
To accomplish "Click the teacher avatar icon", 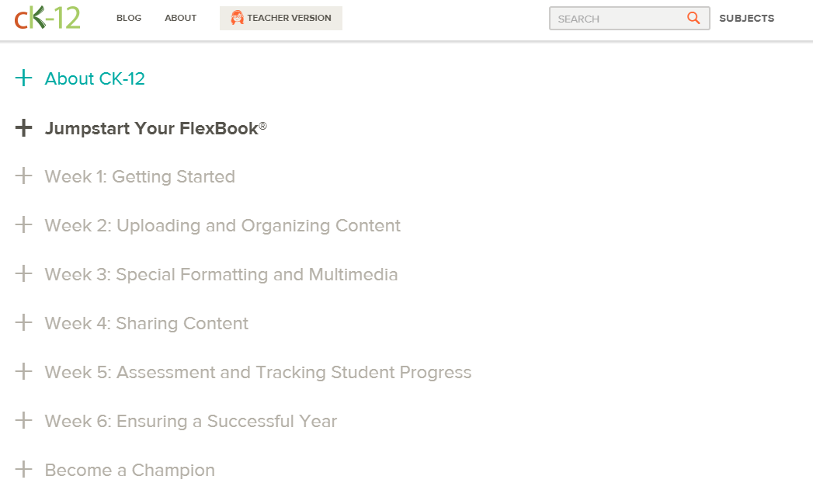I will (237, 18).
